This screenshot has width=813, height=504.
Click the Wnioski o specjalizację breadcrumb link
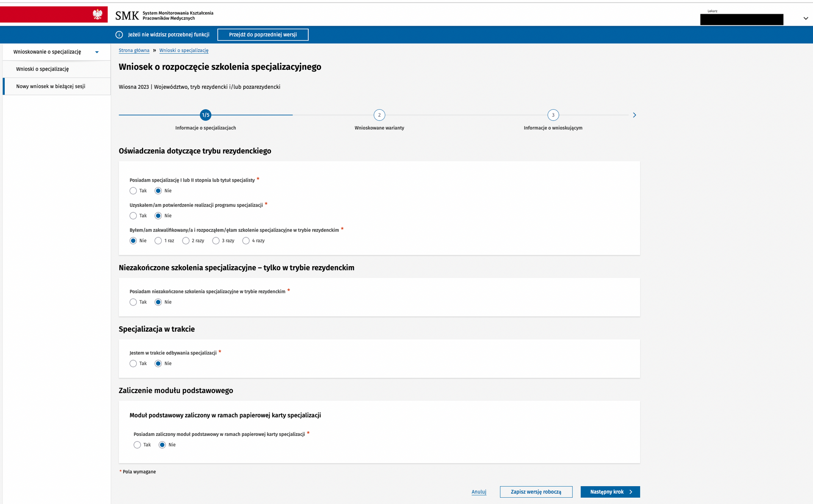184,50
